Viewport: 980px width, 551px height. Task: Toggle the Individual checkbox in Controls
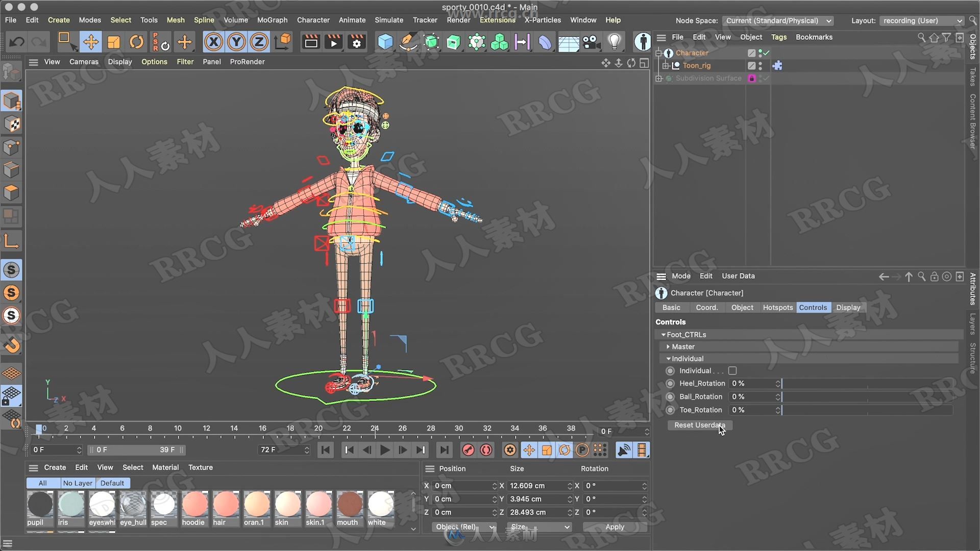[732, 370]
